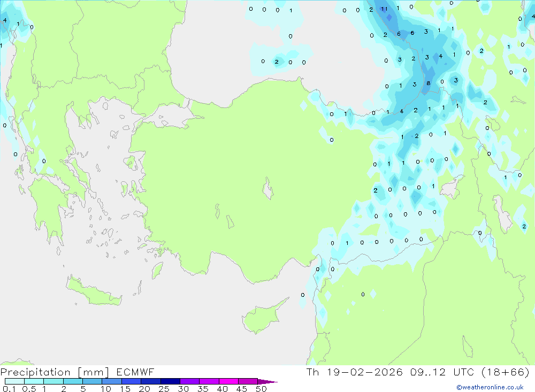535x392 pixels.
Task: Click the legend label '10'
Action: tap(106, 389)
